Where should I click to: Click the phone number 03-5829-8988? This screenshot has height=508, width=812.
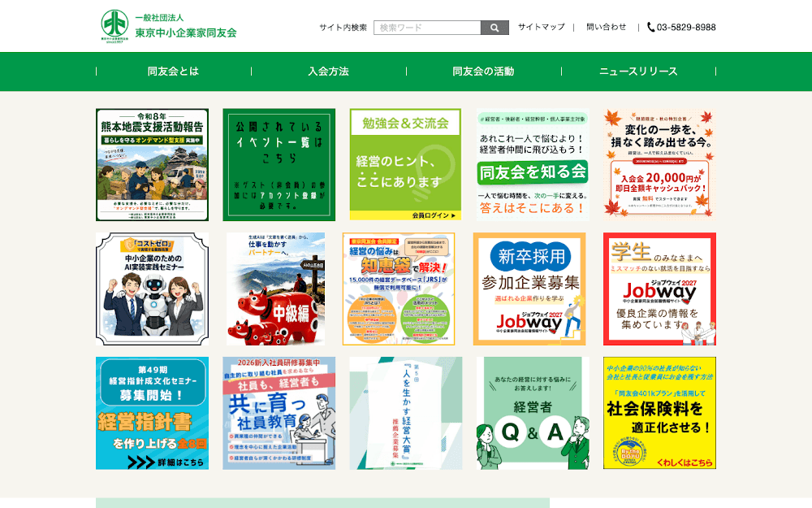point(686,28)
